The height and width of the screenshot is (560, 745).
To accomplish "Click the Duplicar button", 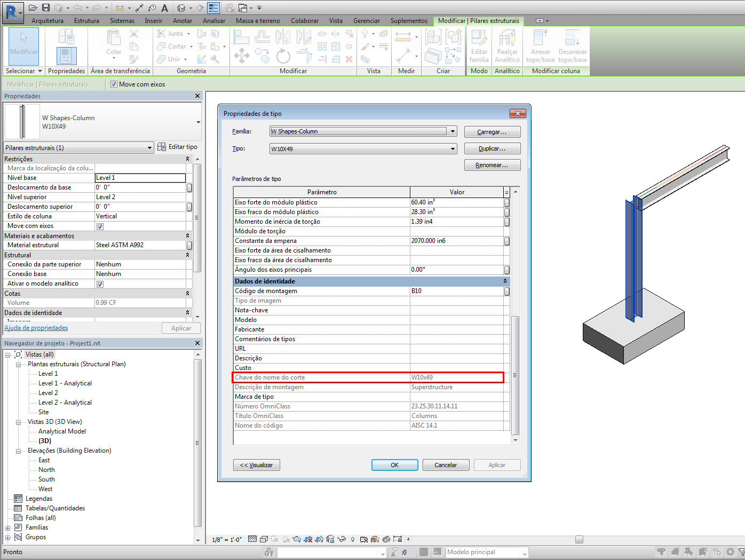I will tap(492, 149).
